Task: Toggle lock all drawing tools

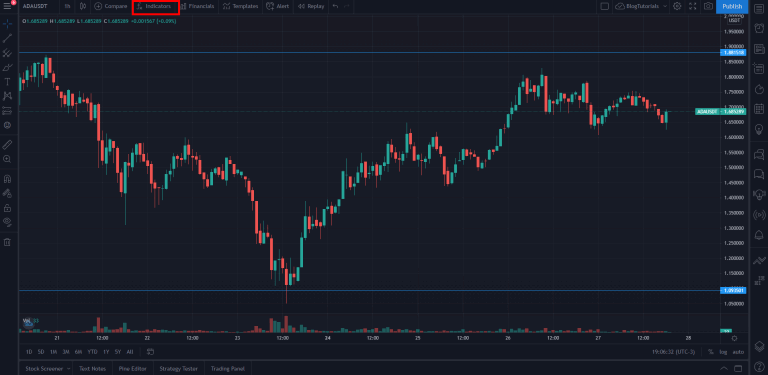Action: pyautogui.click(x=7, y=208)
